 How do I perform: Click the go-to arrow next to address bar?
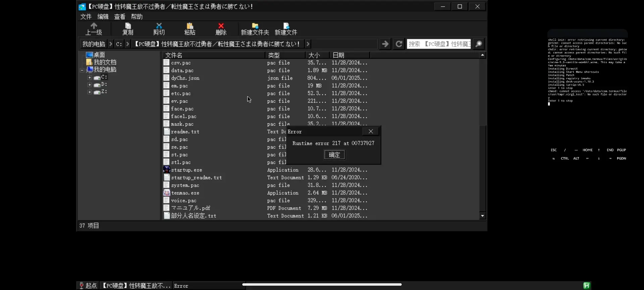(x=385, y=44)
